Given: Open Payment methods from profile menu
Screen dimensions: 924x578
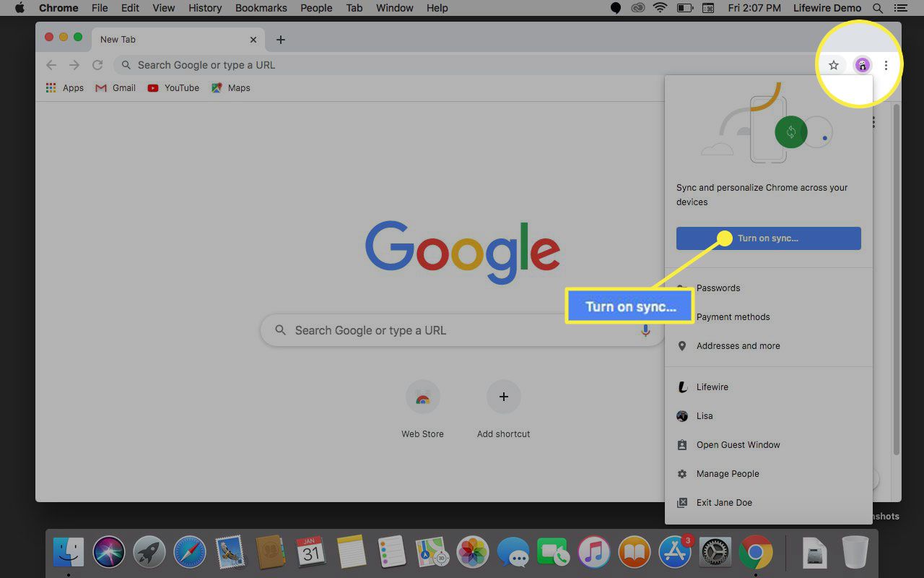Looking at the screenshot, I should point(733,317).
